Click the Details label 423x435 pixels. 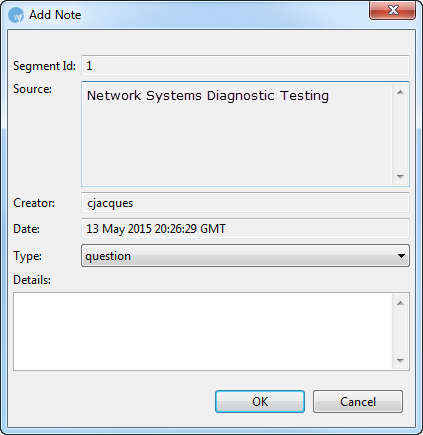pos(32,280)
